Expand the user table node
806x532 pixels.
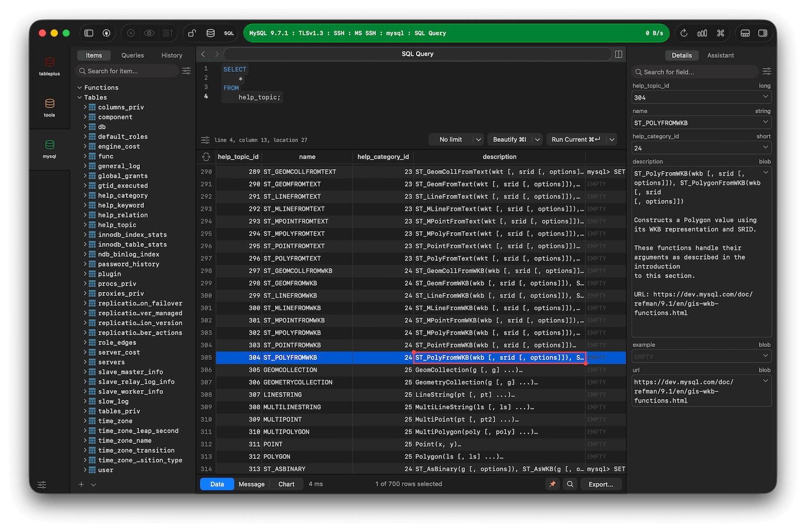85,470
